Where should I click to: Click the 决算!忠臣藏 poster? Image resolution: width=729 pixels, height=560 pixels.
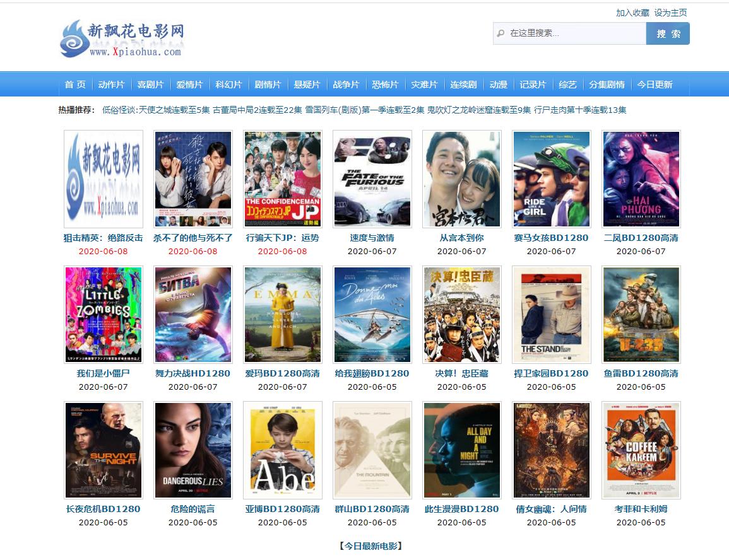tap(461, 314)
